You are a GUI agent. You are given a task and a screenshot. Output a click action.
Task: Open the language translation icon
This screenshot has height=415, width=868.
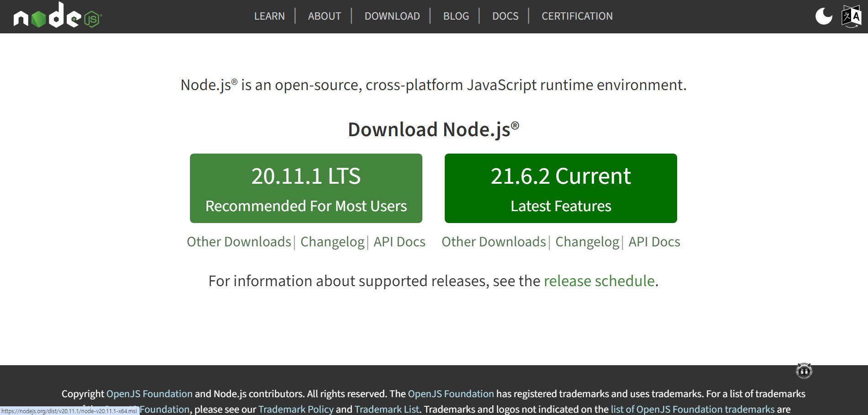(852, 16)
